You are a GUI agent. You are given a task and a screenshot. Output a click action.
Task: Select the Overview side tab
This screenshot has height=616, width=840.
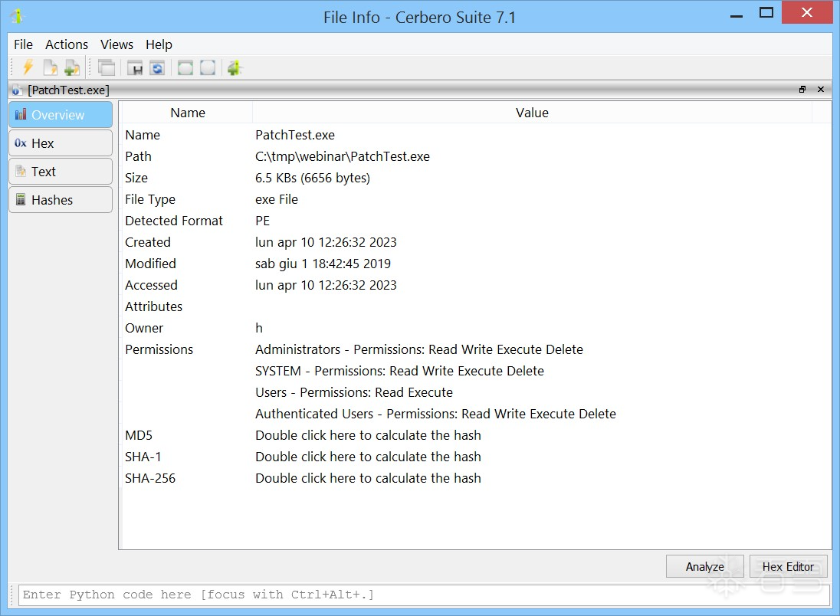[x=61, y=115]
